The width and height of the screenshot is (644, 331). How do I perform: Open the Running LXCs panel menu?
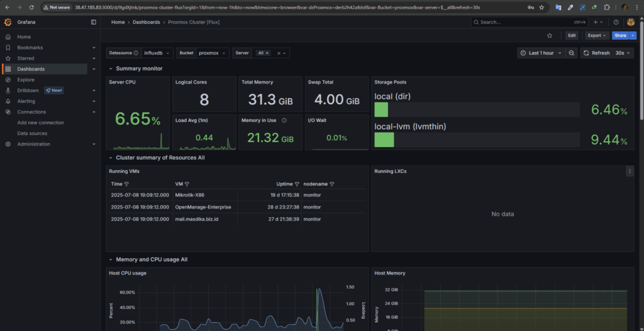coord(630,171)
